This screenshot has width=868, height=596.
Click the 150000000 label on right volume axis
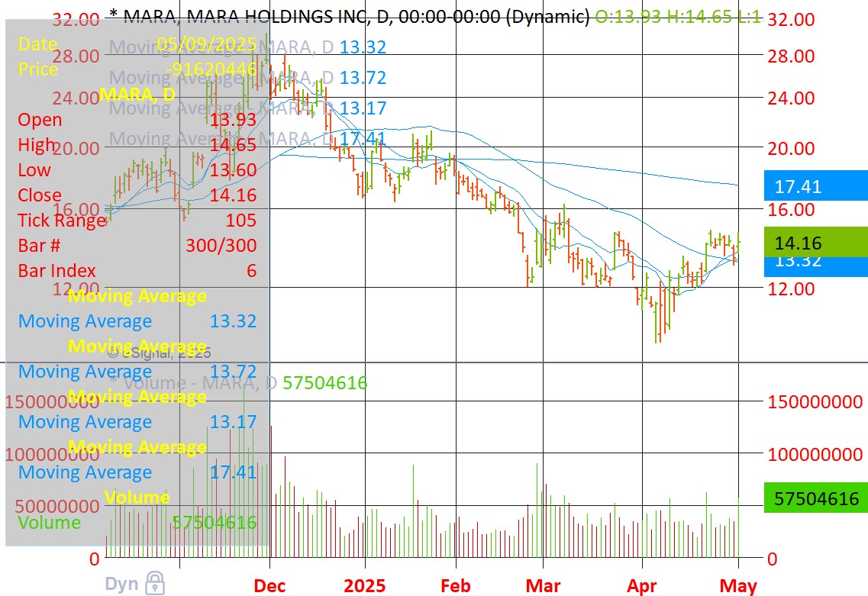coord(815,401)
